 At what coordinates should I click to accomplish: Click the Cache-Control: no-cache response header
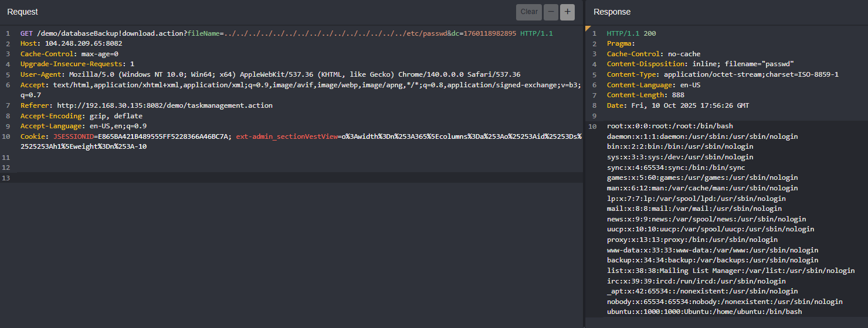coord(653,54)
